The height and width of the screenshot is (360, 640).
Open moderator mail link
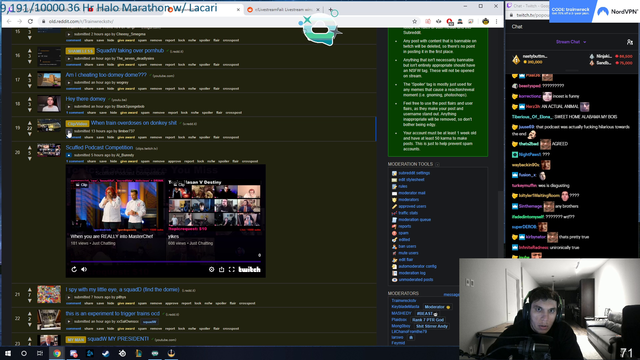(x=412, y=193)
